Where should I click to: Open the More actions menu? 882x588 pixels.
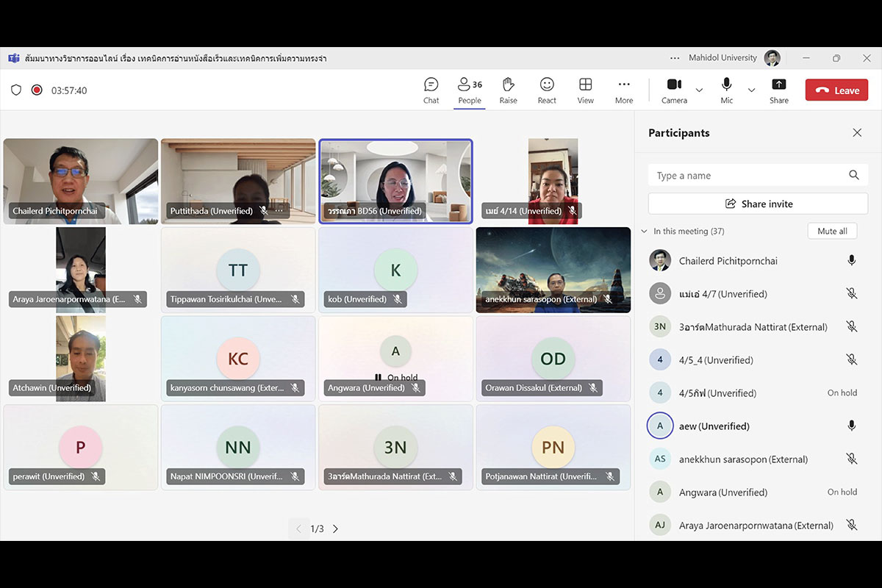tap(624, 90)
